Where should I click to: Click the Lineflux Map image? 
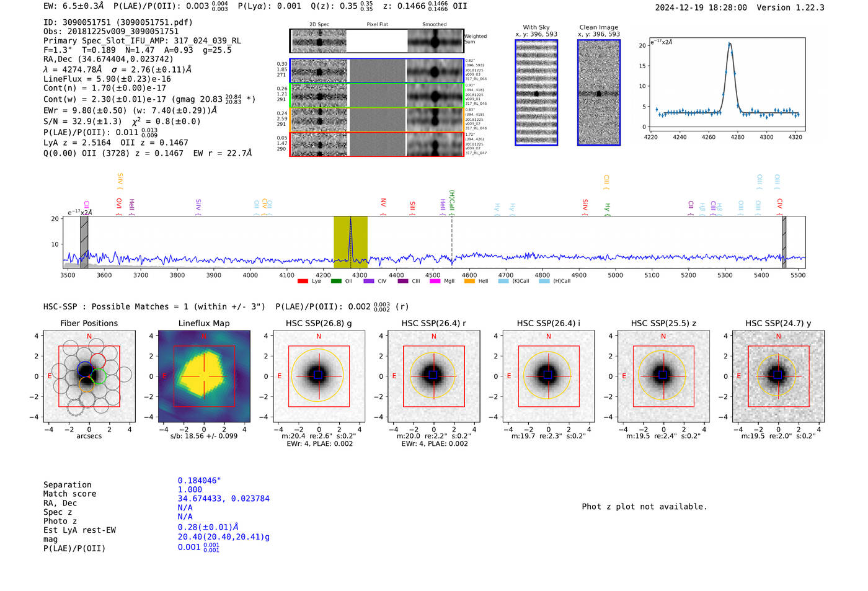(x=204, y=376)
